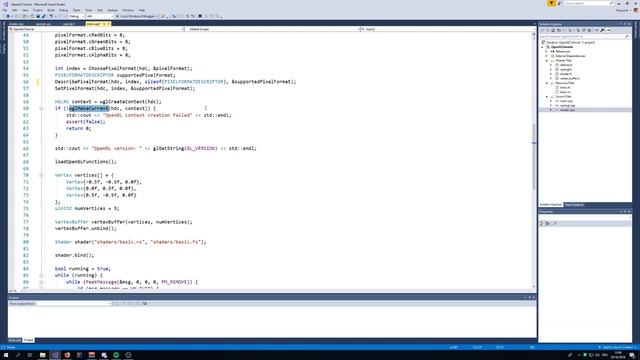The width and height of the screenshot is (640, 360).
Task: Click the Visual Studio taskbar icon
Action: click(55, 355)
